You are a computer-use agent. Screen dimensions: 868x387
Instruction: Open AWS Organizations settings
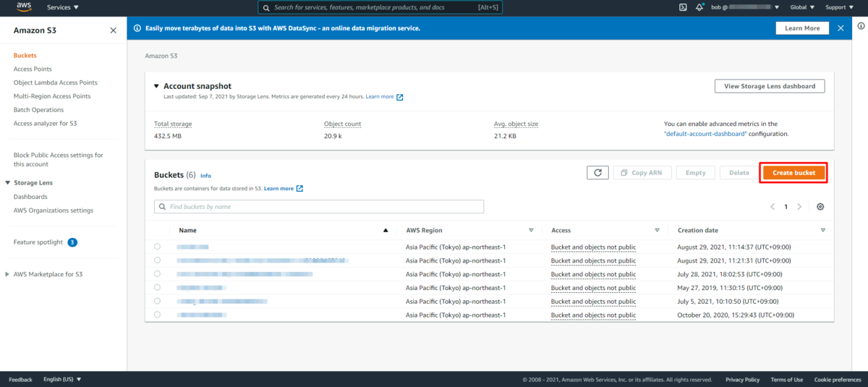tap(54, 210)
